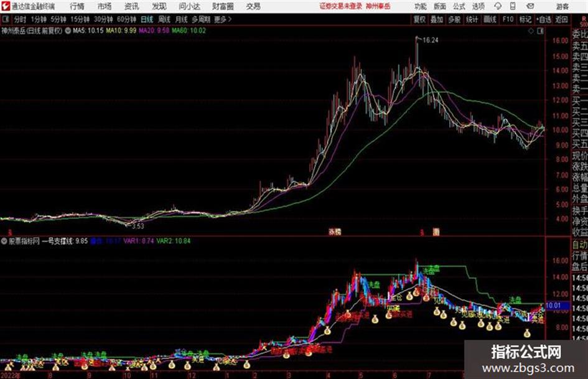Click the 现价 row in quote panel
The width and height of the screenshot is (588, 379).
[580, 156]
